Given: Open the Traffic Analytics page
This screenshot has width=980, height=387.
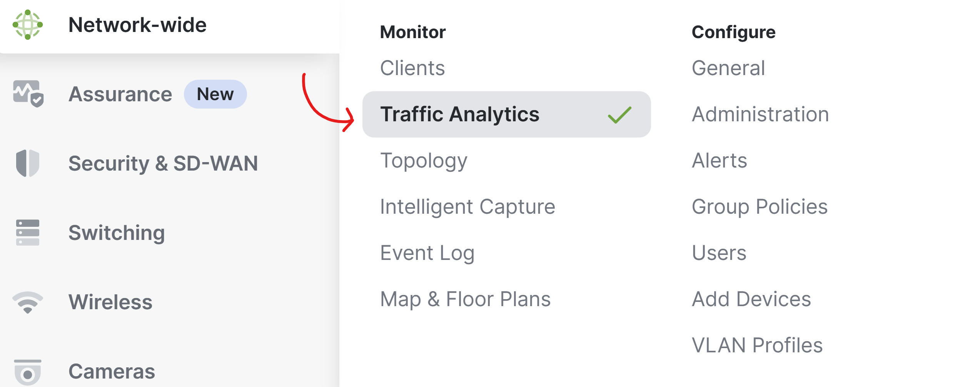Looking at the screenshot, I should (x=506, y=114).
